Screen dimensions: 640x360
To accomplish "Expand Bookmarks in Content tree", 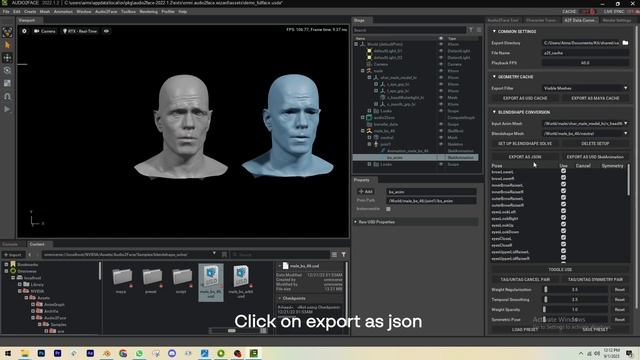I will (6, 264).
